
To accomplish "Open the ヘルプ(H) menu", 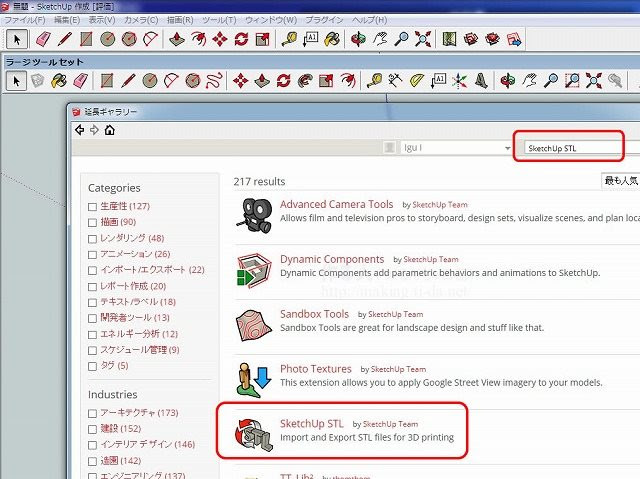I will [369, 20].
